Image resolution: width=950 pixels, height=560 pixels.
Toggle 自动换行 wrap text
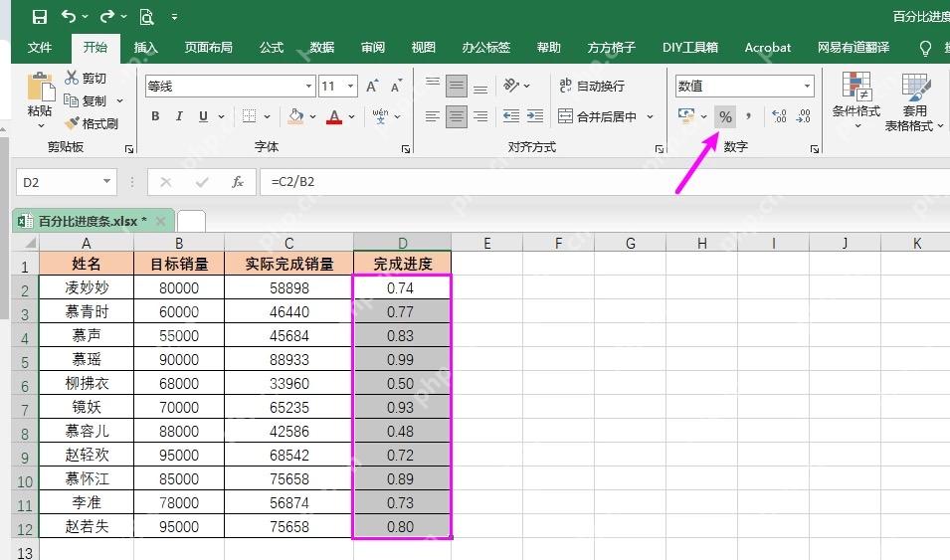[x=592, y=87]
